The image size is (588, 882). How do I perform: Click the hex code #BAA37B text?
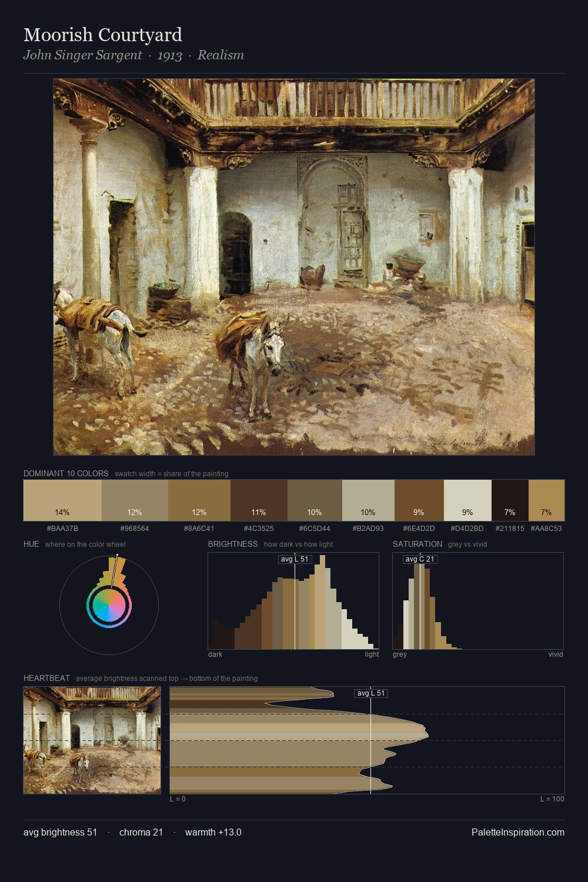click(62, 528)
